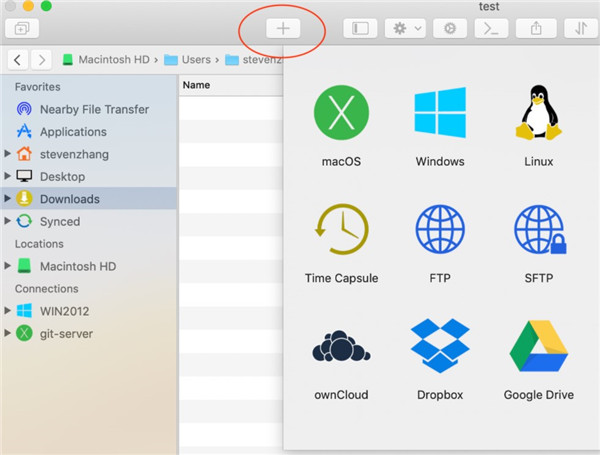Choose the macOS connection type
600x455 pixels.
[x=341, y=114]
